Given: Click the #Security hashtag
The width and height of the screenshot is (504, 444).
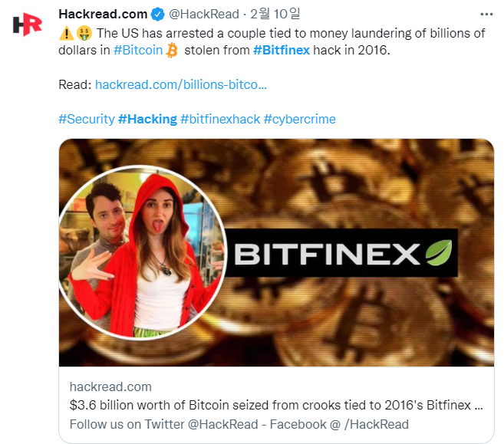Looking at the screenshot, I should coord(87,119).
